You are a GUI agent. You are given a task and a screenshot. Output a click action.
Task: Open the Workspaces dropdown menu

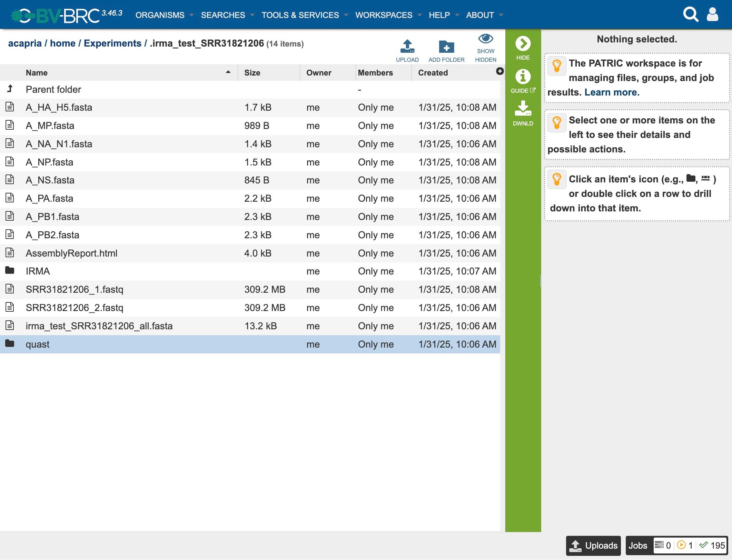pos(384,15)
